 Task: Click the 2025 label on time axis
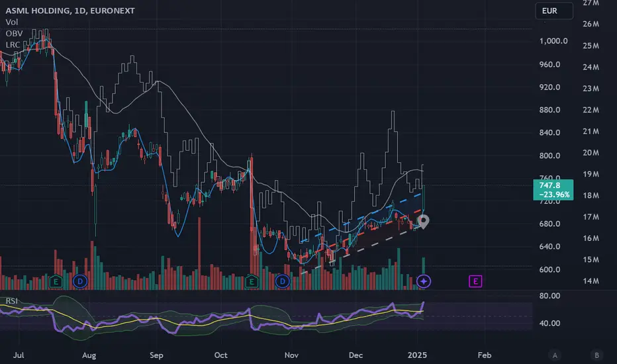418,355
